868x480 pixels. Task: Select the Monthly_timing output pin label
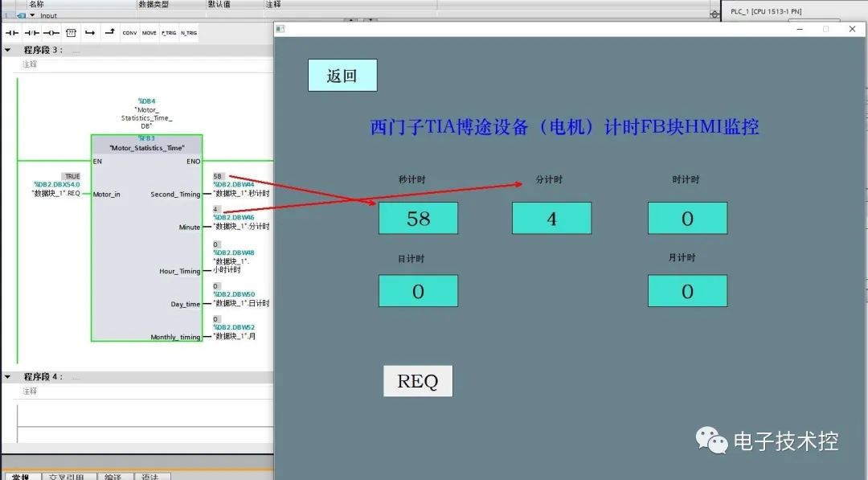175,337
